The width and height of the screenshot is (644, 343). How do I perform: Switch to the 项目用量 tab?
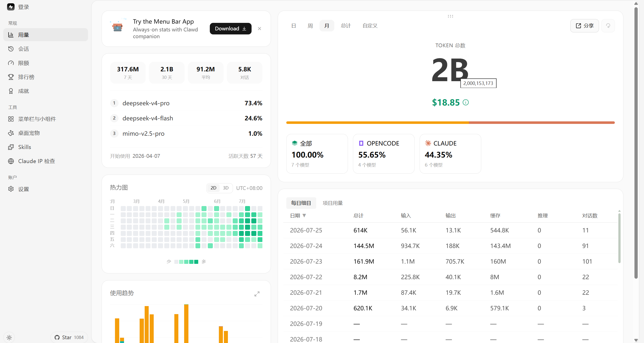333,203
